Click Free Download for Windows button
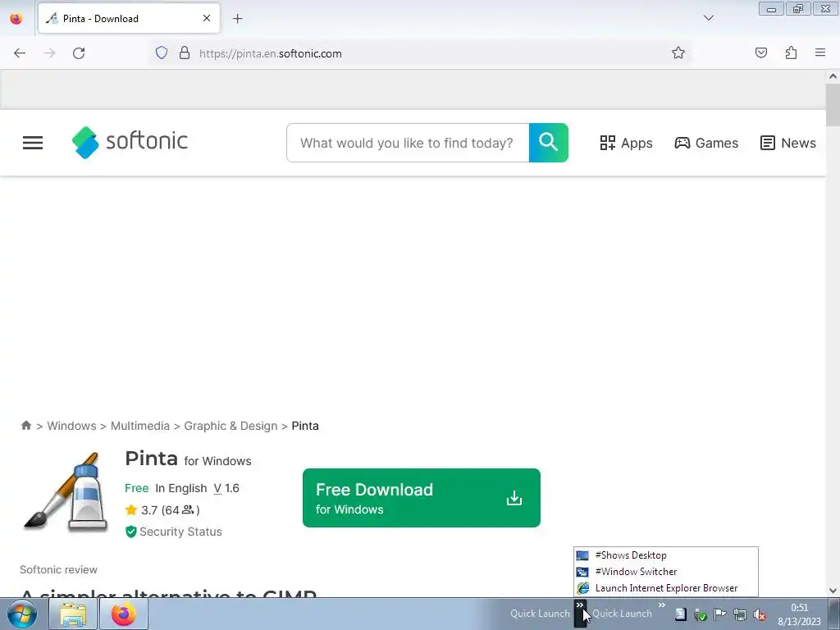This screenshot has width=840, height=630. 421,498
